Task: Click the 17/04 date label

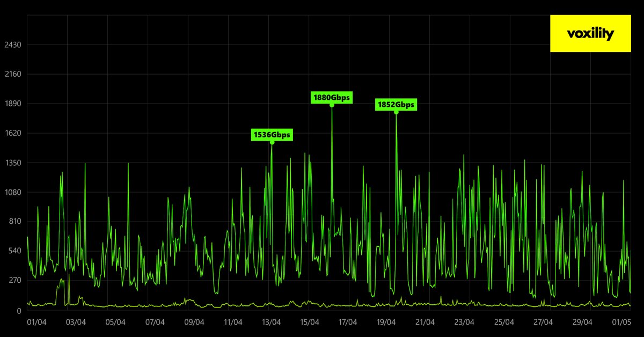Action: [348, 323]
